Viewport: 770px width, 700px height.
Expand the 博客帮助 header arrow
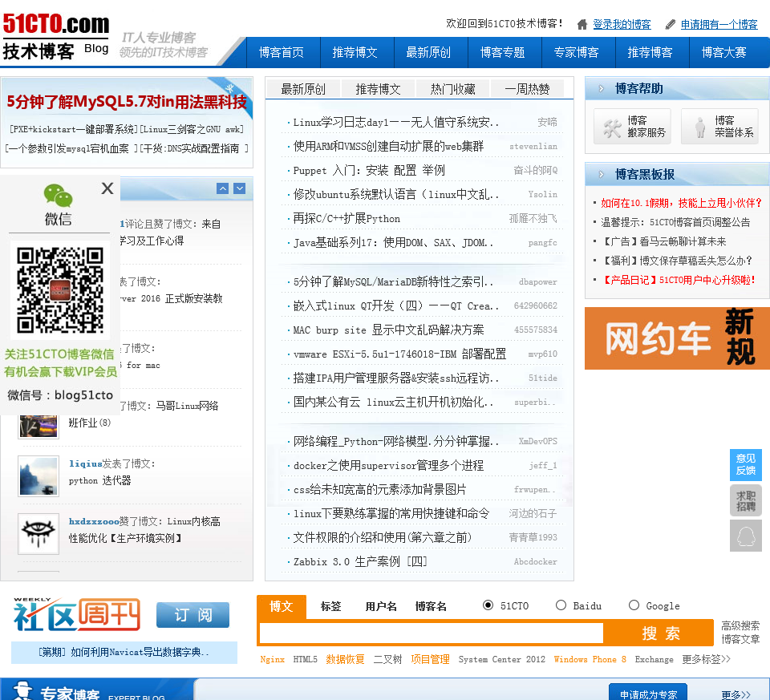click(x=601, y=89)
